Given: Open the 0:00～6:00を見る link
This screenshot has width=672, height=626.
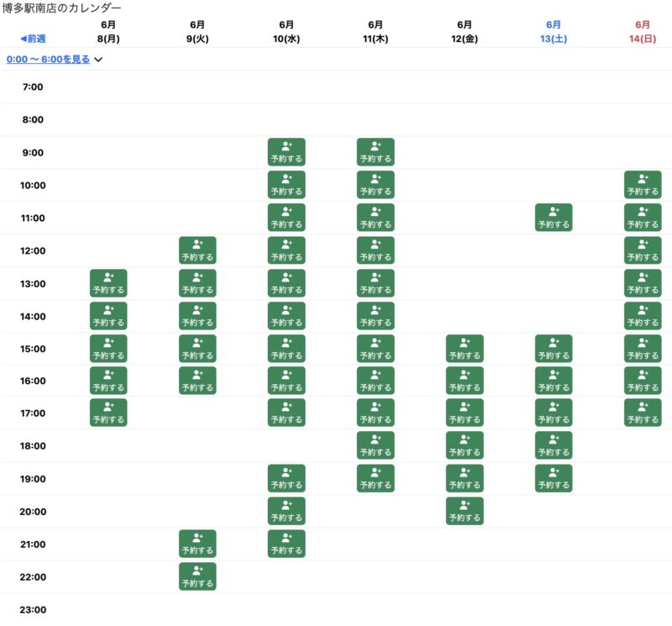Looking at the screenshot, I should (x=48, y=59).
